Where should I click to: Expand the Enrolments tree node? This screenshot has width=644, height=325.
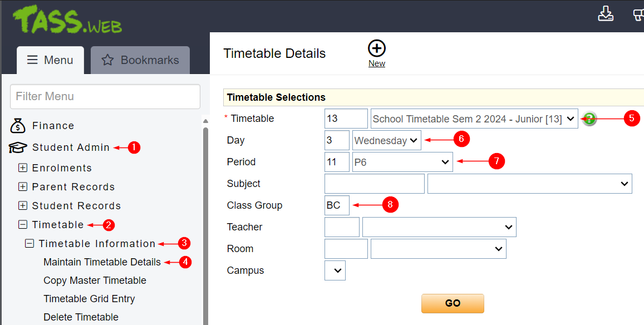pyautogui.click(x=23, y=168)
